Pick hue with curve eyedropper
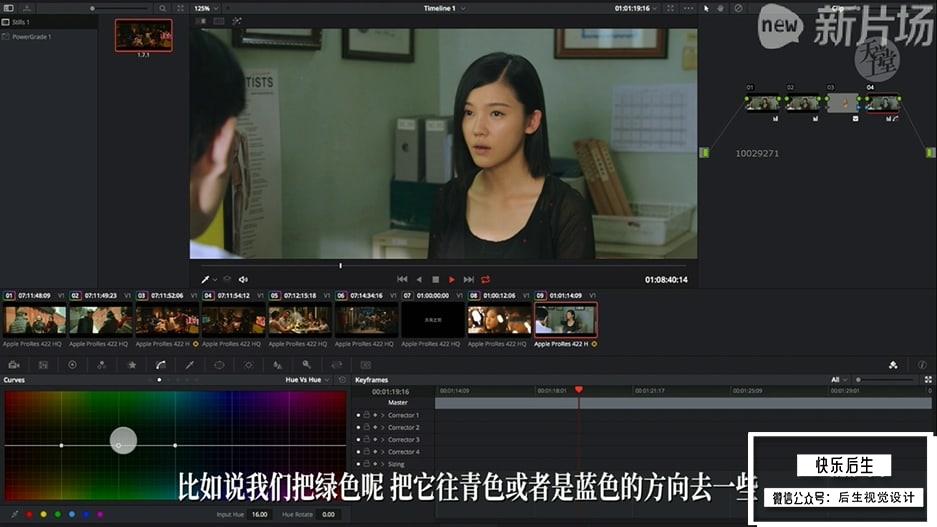The width and height of the screenshot is (937, 527). pyautogui.click(x=14, y=514)
